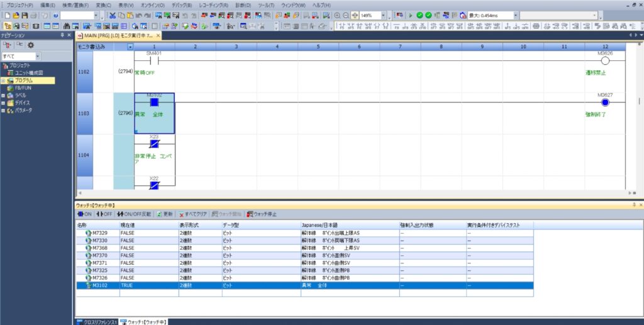Click the すべてクリア clear all button
This screenshot has height=325, width=644.
click(x=192, y=214)
